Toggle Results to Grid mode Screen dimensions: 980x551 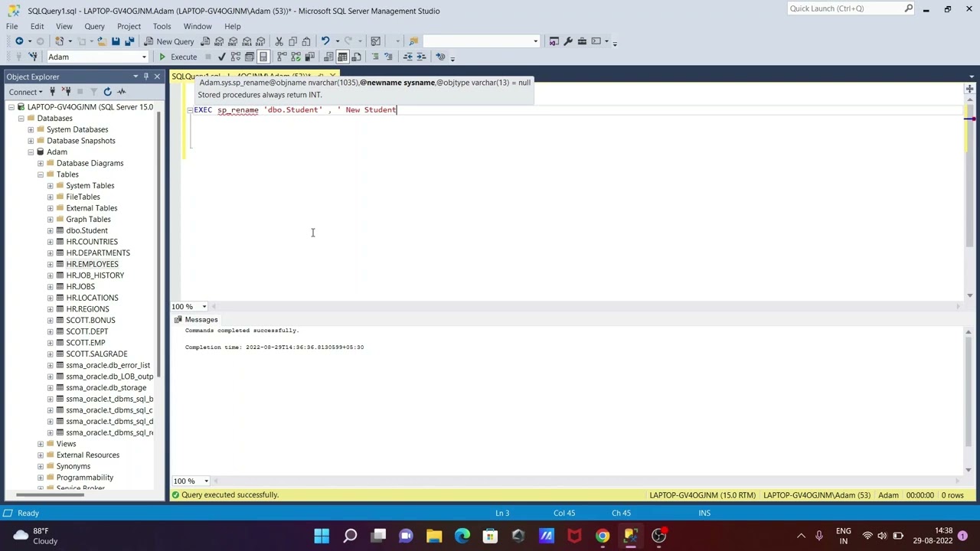[342, 57]
